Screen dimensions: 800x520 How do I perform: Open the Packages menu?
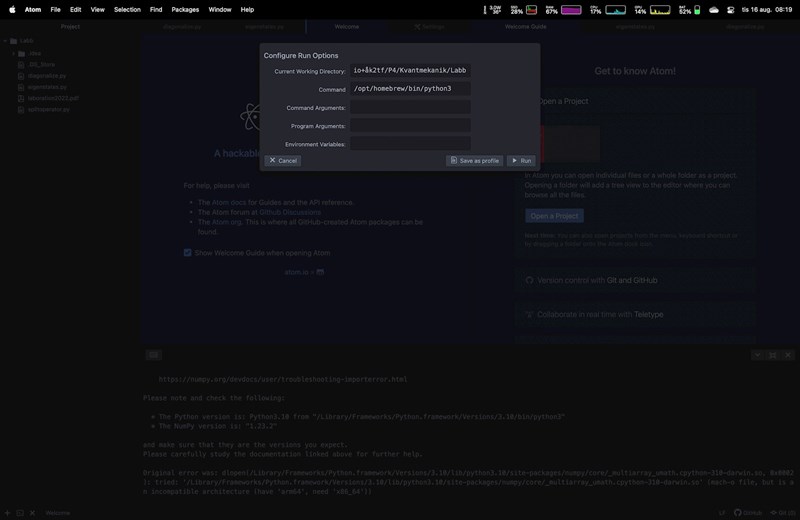(x=185, y=9)
